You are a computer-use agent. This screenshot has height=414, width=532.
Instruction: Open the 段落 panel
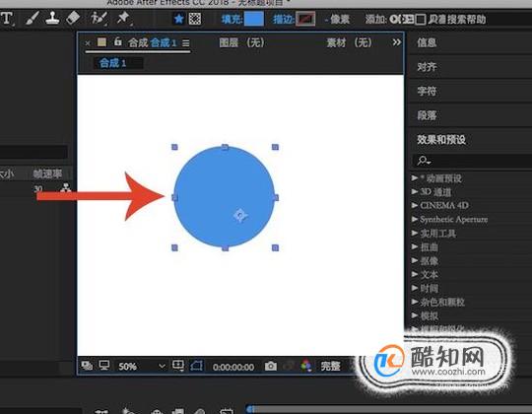click(427, 115)
